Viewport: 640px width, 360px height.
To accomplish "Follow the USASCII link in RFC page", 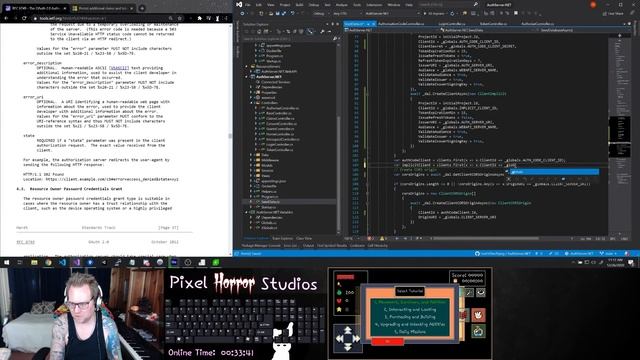I will [x=119, y=68].
